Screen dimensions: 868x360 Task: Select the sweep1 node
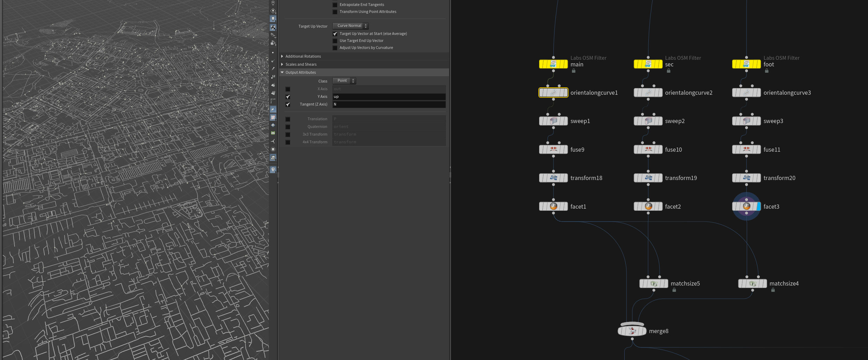point(553,121)
